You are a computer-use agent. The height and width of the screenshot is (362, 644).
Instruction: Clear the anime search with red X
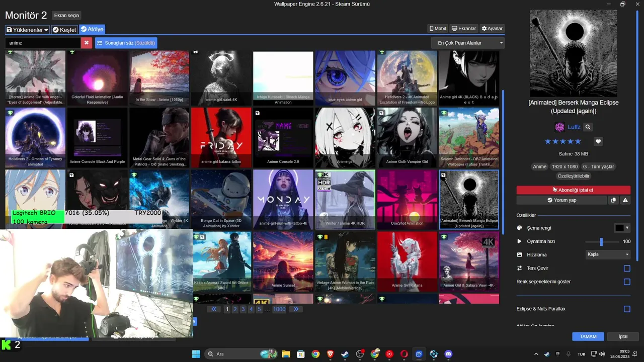[x=87, y=43]
